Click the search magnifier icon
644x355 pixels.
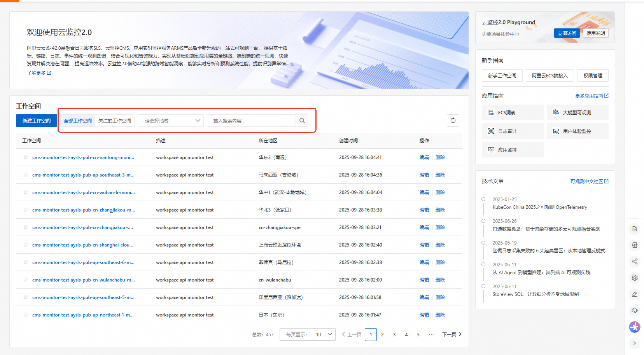click(x=302, y=121)
